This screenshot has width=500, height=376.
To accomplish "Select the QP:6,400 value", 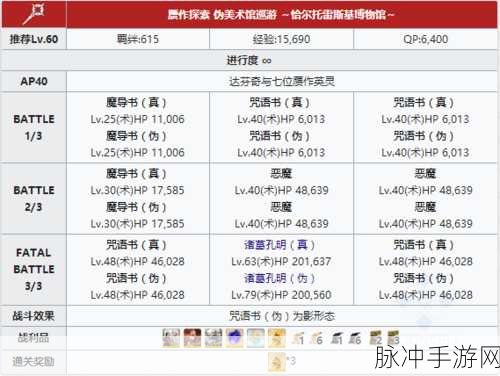I will (x=425, y=39).
